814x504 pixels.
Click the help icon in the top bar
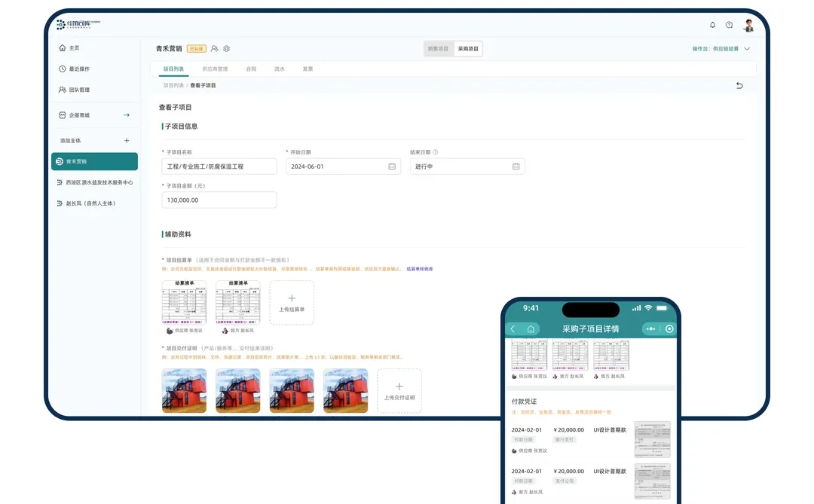pyautogui.click(x=727, y=25)
